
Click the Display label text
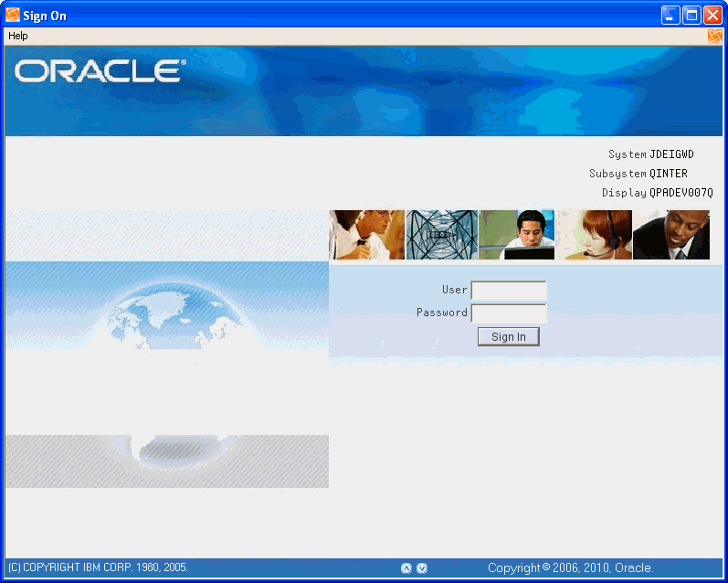click(625, 192)
